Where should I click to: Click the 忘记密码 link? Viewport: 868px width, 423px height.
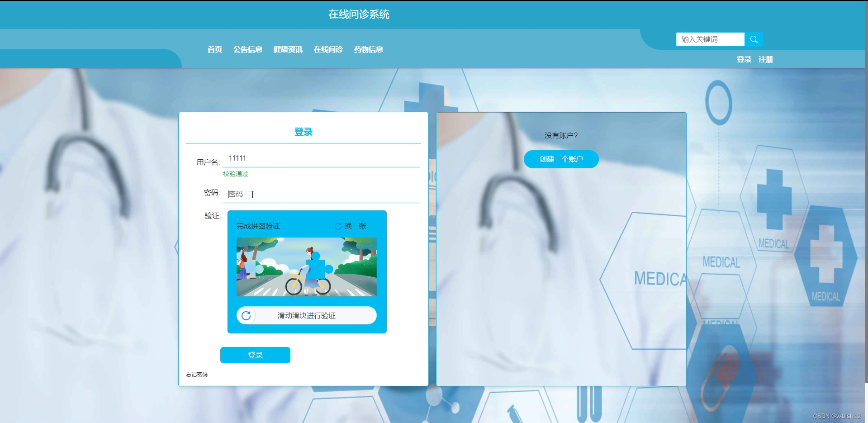tap(197, 375)
